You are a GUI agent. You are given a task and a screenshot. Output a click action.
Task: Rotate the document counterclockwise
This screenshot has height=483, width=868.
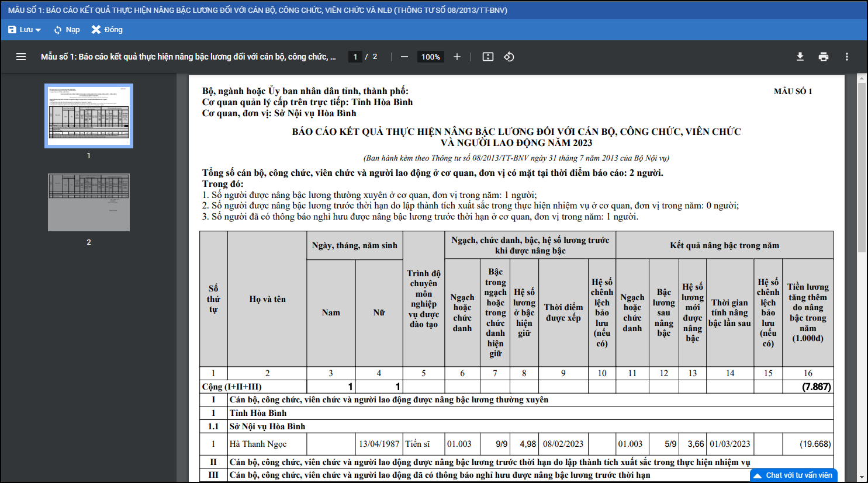pyautogui.click(x=509, y=57)
